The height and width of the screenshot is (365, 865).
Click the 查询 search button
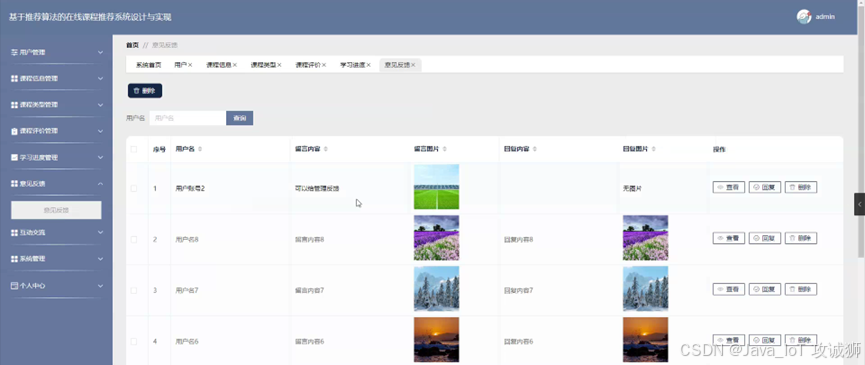pos(239,118)
